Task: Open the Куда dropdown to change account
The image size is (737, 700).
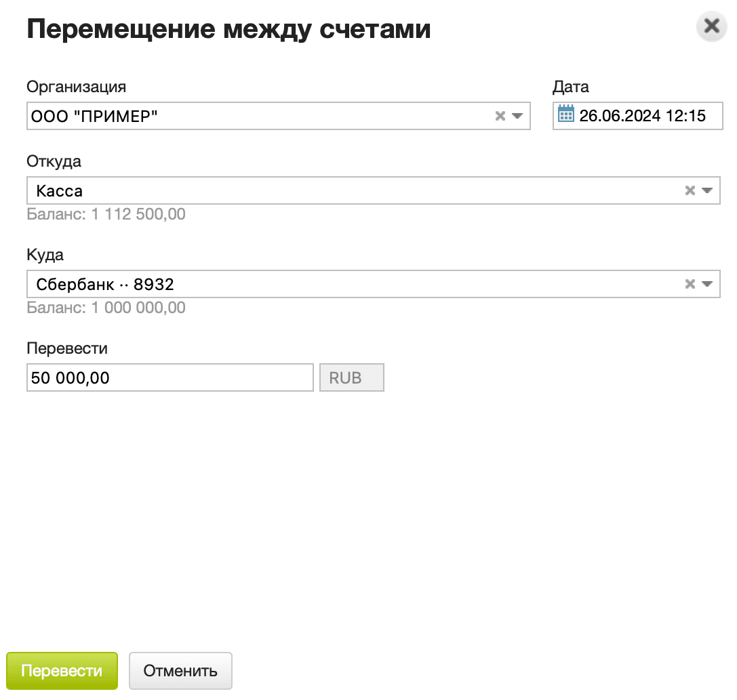Action: 707,284
